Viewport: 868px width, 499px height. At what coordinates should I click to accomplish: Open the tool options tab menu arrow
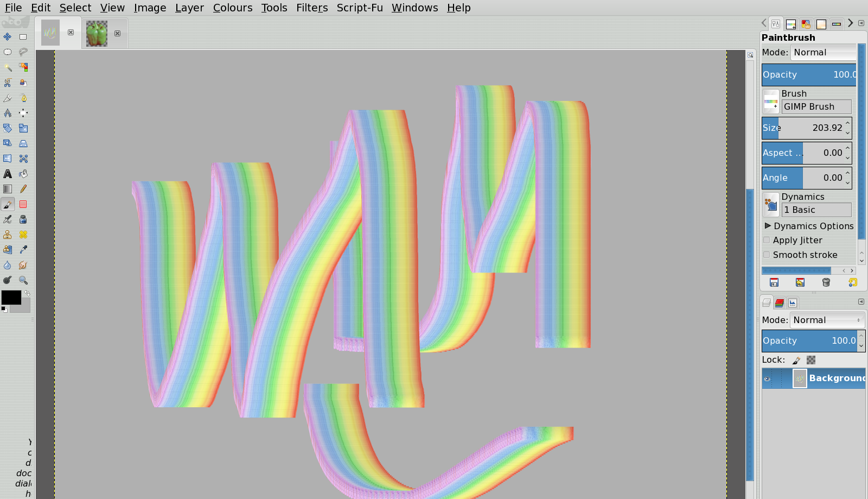click(x=861, y=23)
